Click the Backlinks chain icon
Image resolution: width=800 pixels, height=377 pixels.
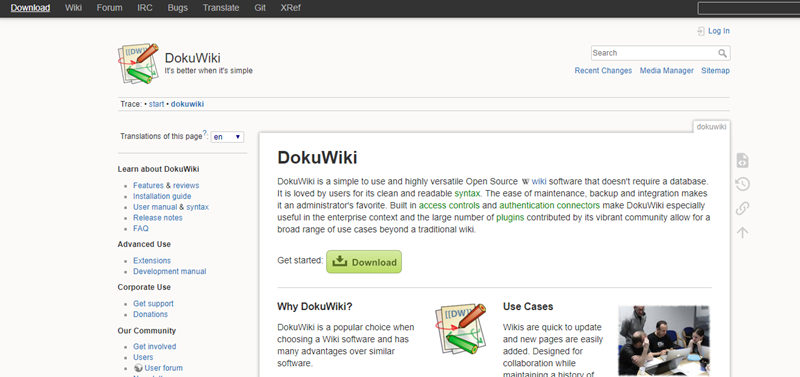coord(742,208)
